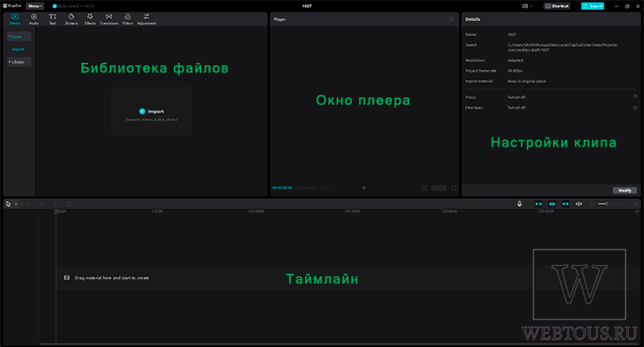Click the frame rate value 30.00fps
644x347 pixels.
coord(515,71)
